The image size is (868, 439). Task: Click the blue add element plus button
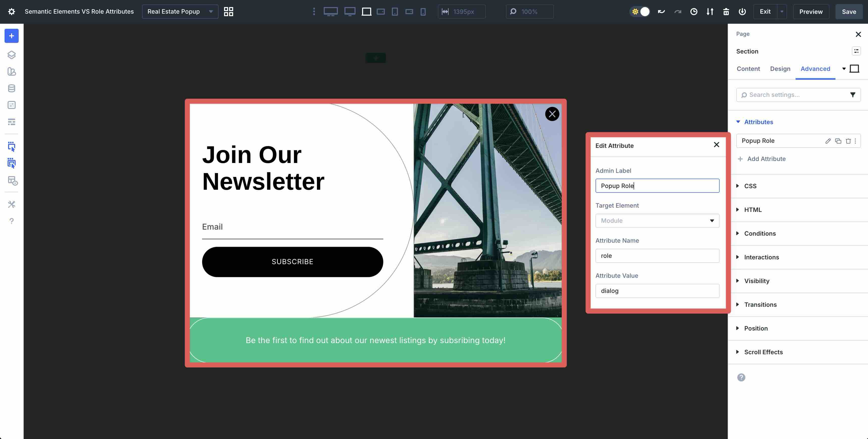click(11, 36)
